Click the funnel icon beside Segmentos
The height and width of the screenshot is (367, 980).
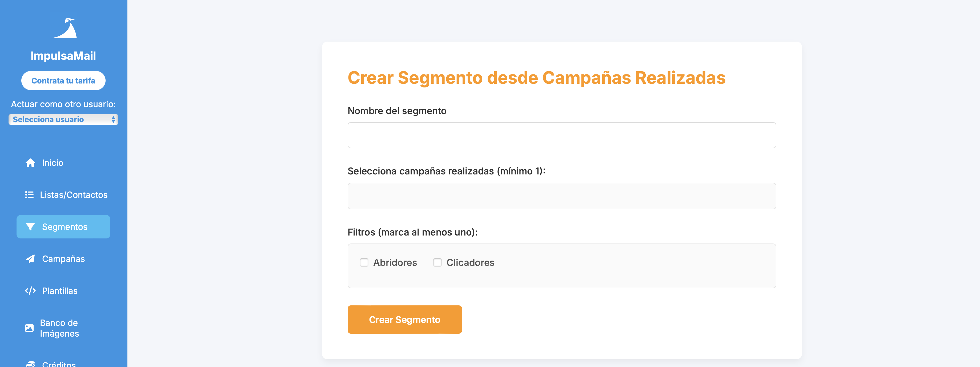(30, 227)
